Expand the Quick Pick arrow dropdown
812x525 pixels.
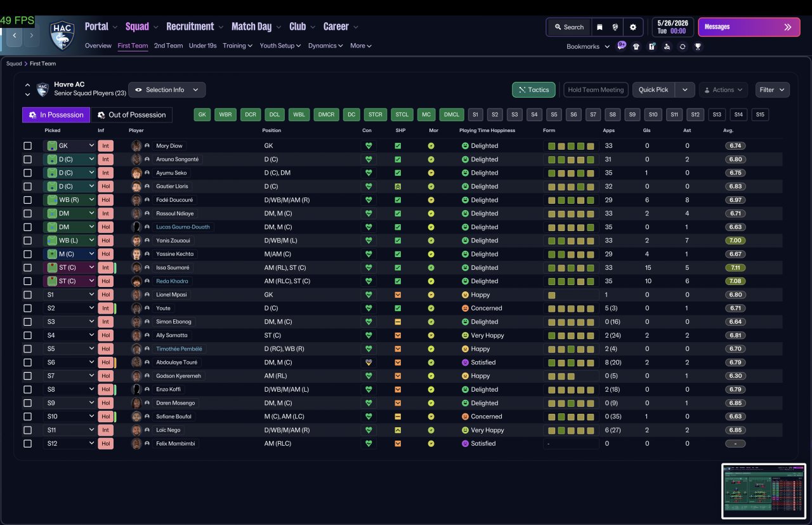pos(684,90)
